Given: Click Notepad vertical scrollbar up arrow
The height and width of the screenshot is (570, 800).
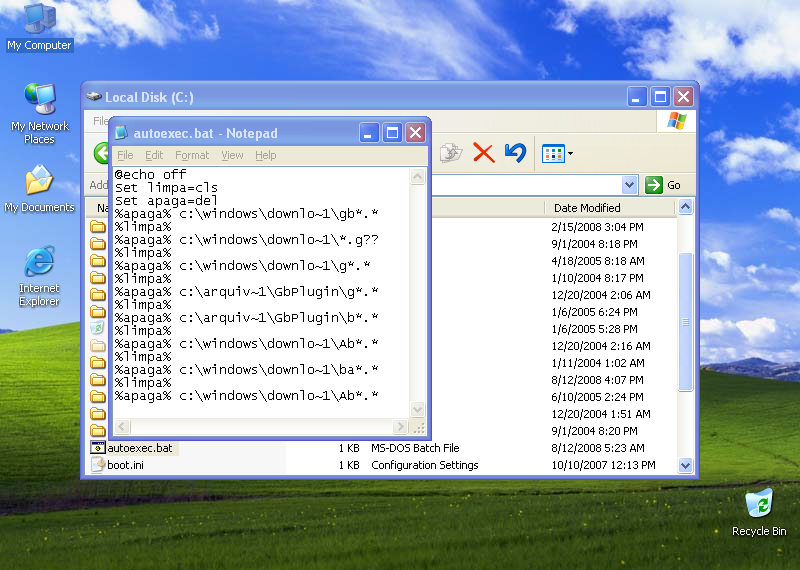Looking at the screenshot, I should coord(417,177).
